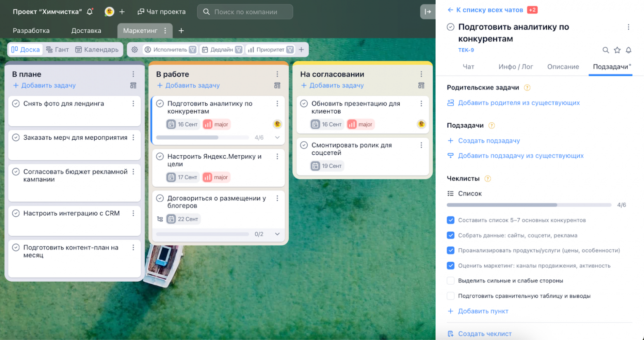Check "Подготовить сравнительную таблицу и выводы" item
Image resolution: width=644 pixels, height=340 pixels.
click(x=451, y=296)
